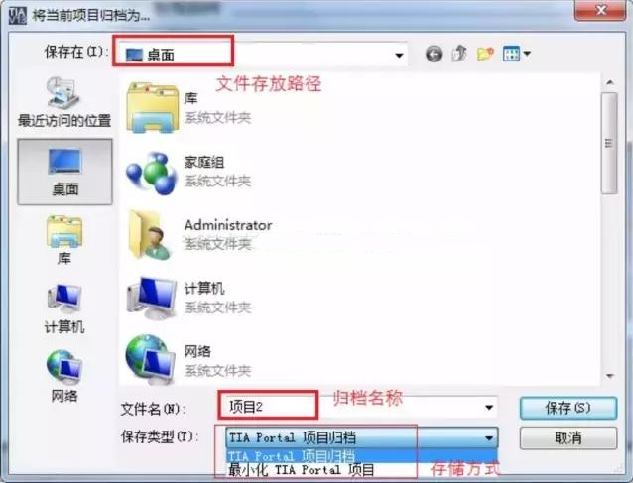
Task: Click the file list scroll-down arrow
Action: coord(610,376)
